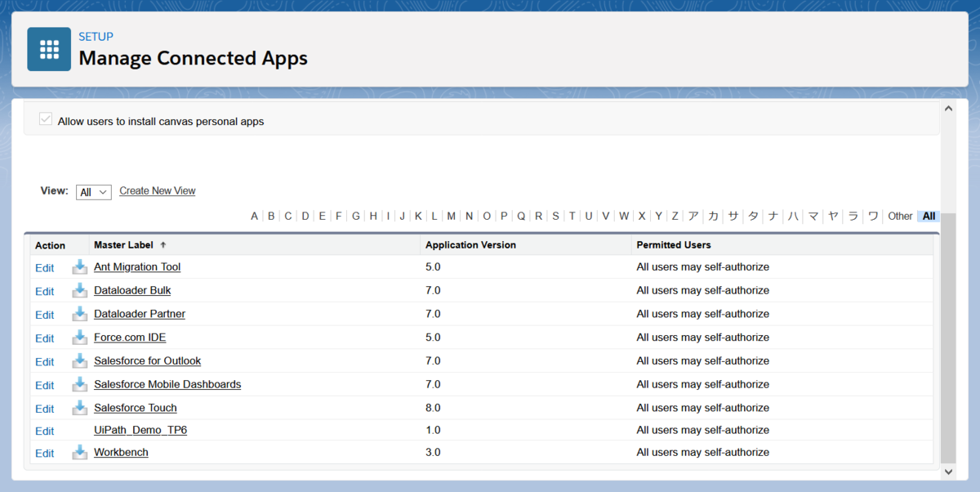Open Salesforce Mobile Dashboards master label
The height and width of the screenshot is (492, 980).
[167, 384]
